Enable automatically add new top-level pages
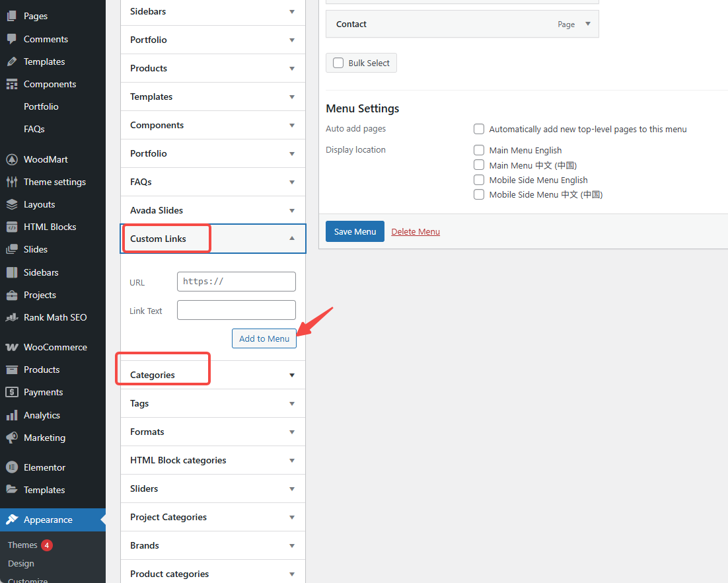The width and height of the screenshot is (728, 583). (x=478, y=129)
